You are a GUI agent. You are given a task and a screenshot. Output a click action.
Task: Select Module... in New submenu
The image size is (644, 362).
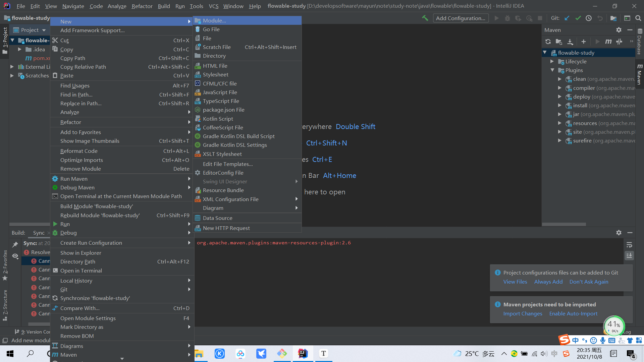tap(214, 20)
